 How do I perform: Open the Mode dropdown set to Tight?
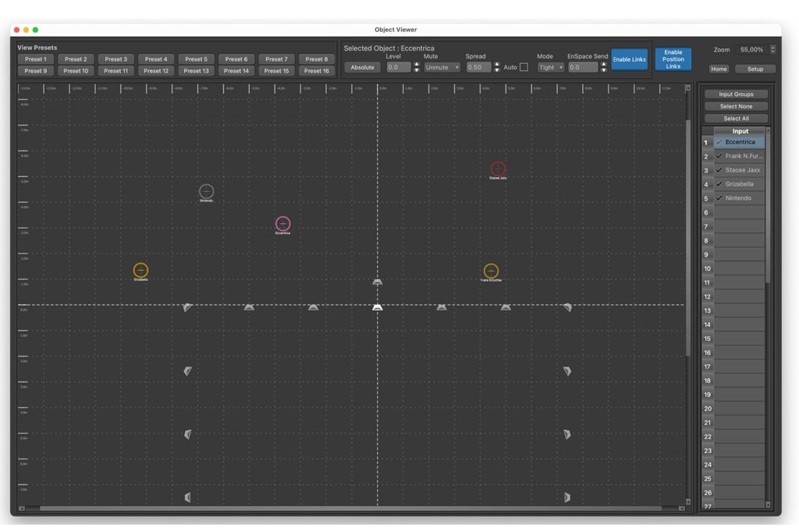point(550,68)
